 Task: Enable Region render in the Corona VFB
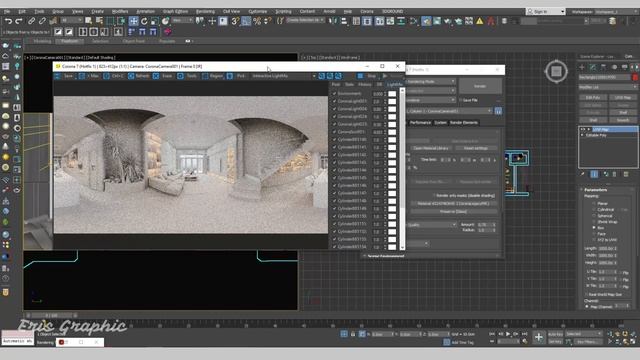pyautogui.click(x=213, y=76)
